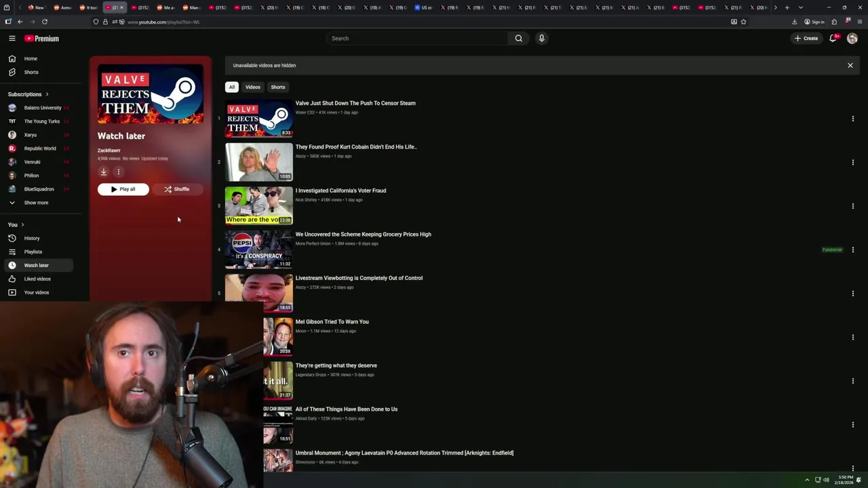Open options for Valve Just Shut Down video
The width and height of the screenshot is (868, 488).
(x=852, y=119)
